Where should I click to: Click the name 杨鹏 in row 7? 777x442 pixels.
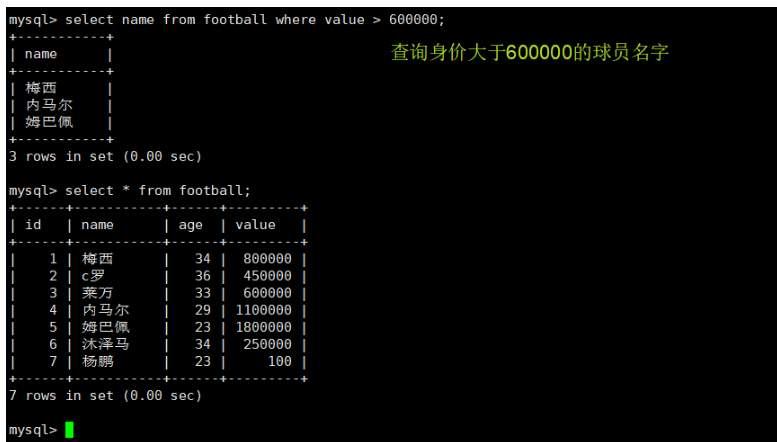[x=98, y=361]
